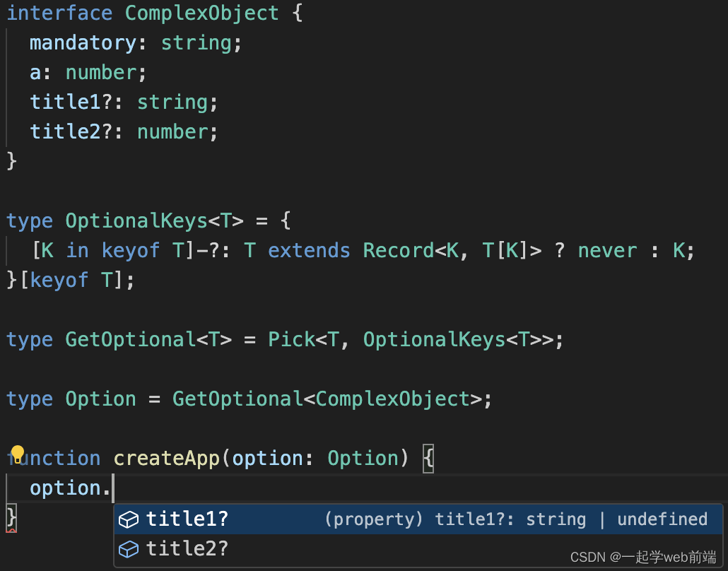Click the createApp function name

click(167, 459)
